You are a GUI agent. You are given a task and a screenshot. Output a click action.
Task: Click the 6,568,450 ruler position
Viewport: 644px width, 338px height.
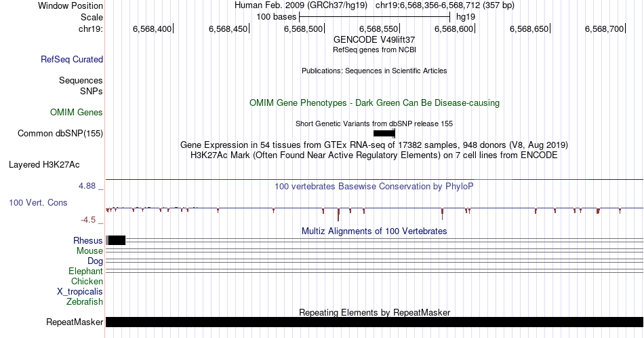pyautogui.click(x=228, y=29)
